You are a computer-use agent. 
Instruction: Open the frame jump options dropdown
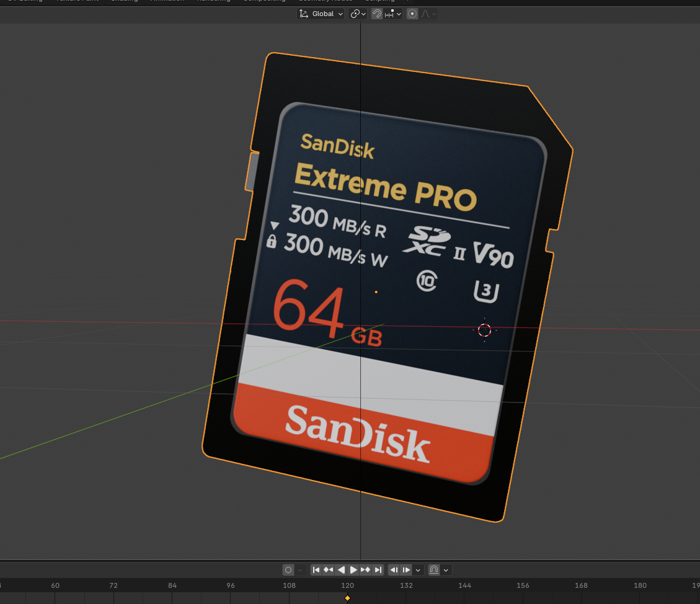(418, 570)
